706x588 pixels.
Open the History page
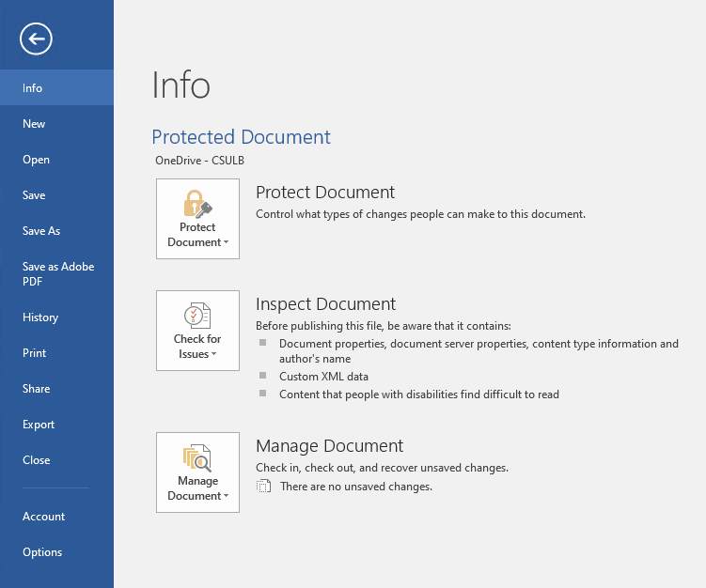(x=56, y=317)
